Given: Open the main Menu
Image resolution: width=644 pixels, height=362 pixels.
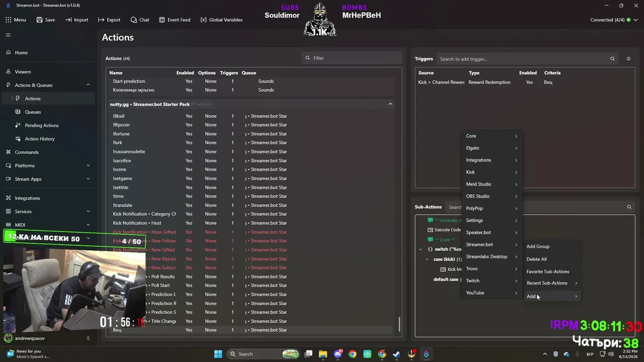Looking at the screenshot, I should [16, 20].
